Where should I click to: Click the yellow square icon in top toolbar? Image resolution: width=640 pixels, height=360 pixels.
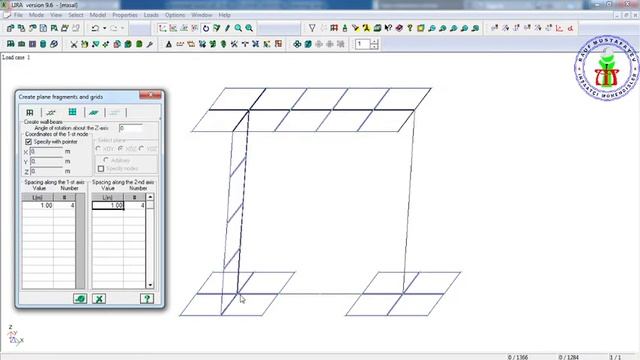(420, 28)
